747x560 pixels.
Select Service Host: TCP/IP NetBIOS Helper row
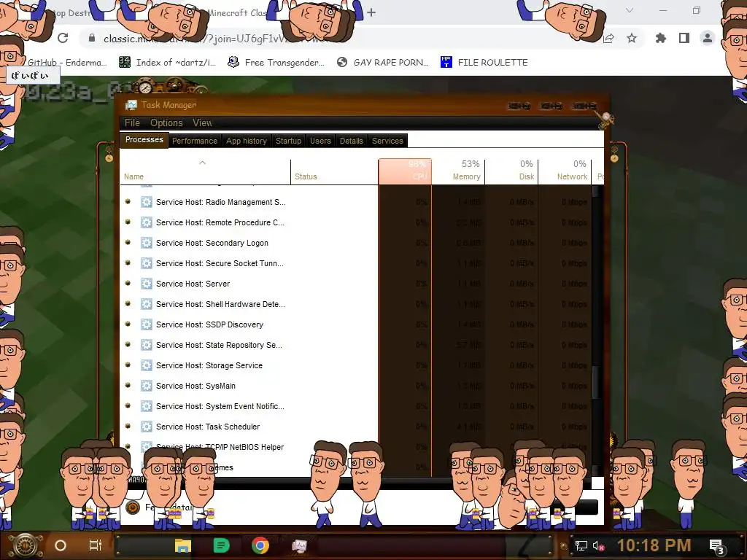click(x=356, y=447)
